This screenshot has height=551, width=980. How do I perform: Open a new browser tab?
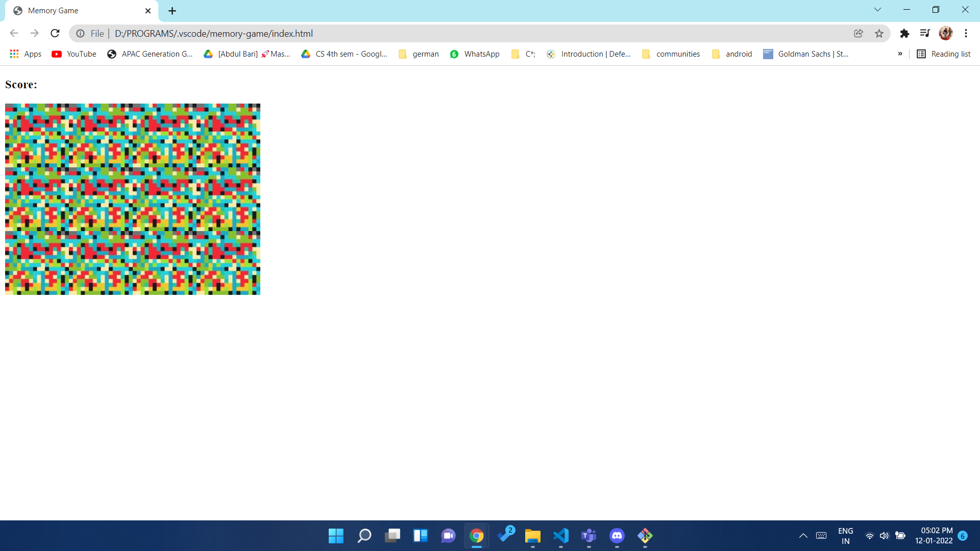(x=172, y=11)
